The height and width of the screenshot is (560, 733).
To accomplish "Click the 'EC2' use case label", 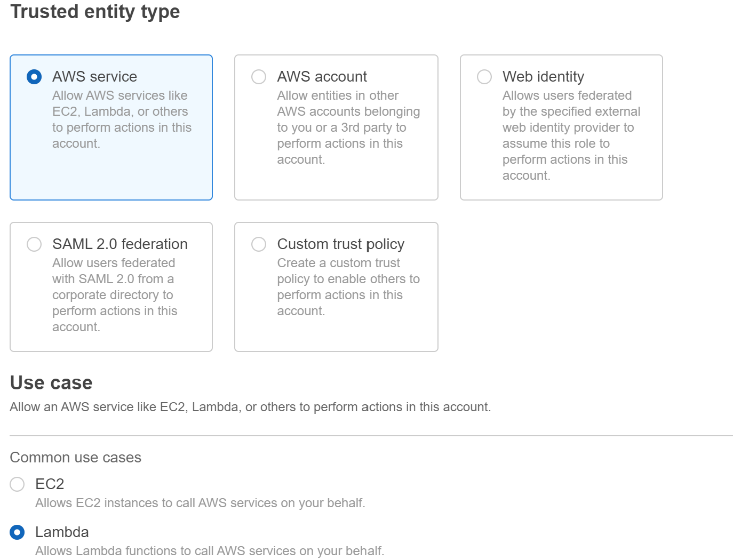I will 50,484.
